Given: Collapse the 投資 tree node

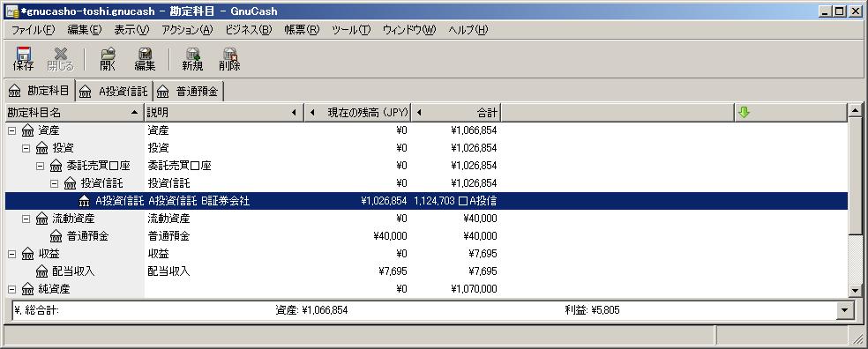Looking at the screenshot, I should point(26,149).
